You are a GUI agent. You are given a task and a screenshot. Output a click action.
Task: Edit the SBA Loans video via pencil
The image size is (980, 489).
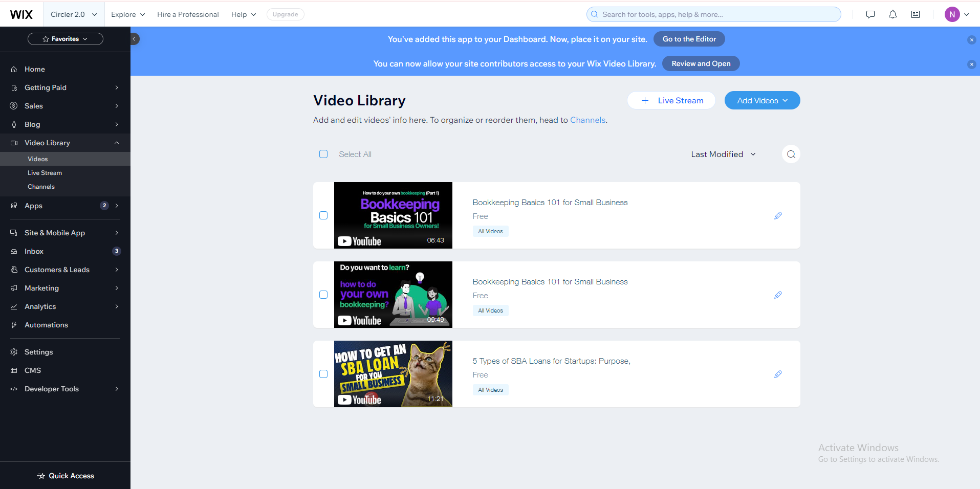[x=778, y=374]
